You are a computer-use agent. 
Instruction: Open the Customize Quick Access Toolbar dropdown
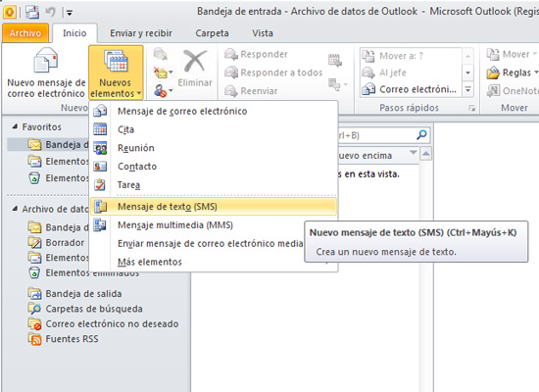(x=70, y=13)
